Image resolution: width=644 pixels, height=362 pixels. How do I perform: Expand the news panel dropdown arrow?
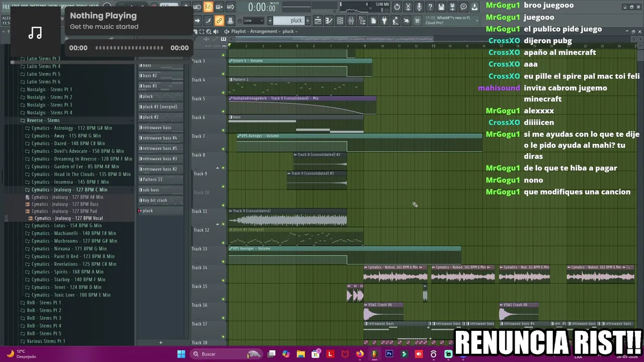(x=477, y=21)
